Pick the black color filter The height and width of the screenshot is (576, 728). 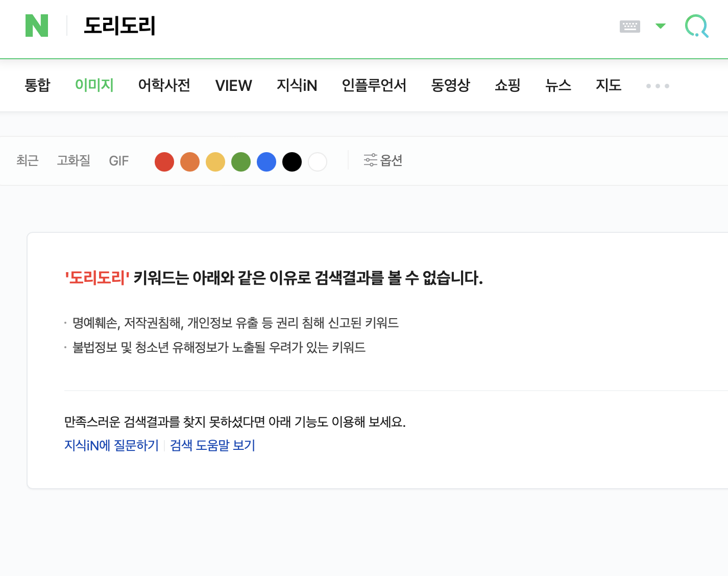coord(292,162)
